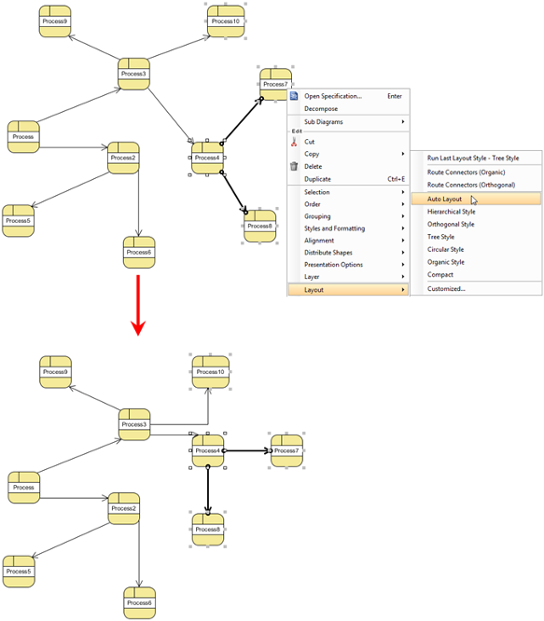This screenshot has height=621, width=544.
Task: Click the Open Specification document icon
Action: (294, 96)
